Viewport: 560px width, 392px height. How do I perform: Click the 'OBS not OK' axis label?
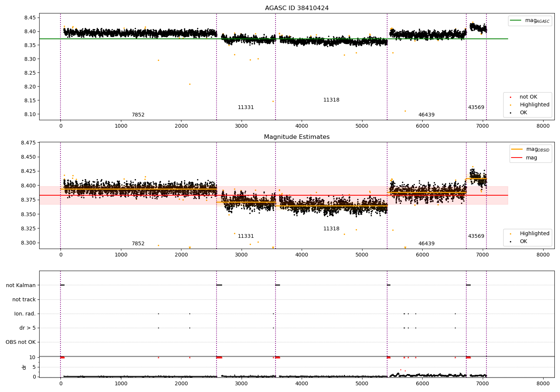[x=21, y=342]
